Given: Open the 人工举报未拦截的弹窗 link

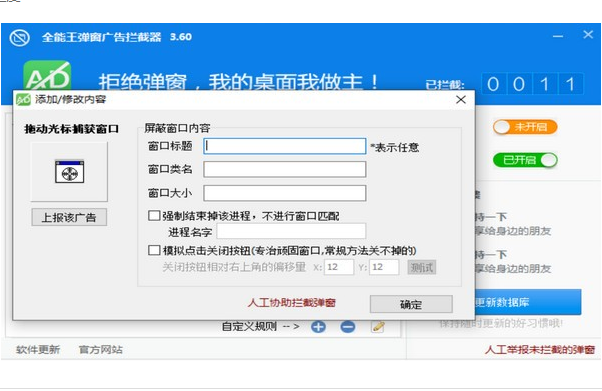Looking at the screenshot, I should [539, 350].
